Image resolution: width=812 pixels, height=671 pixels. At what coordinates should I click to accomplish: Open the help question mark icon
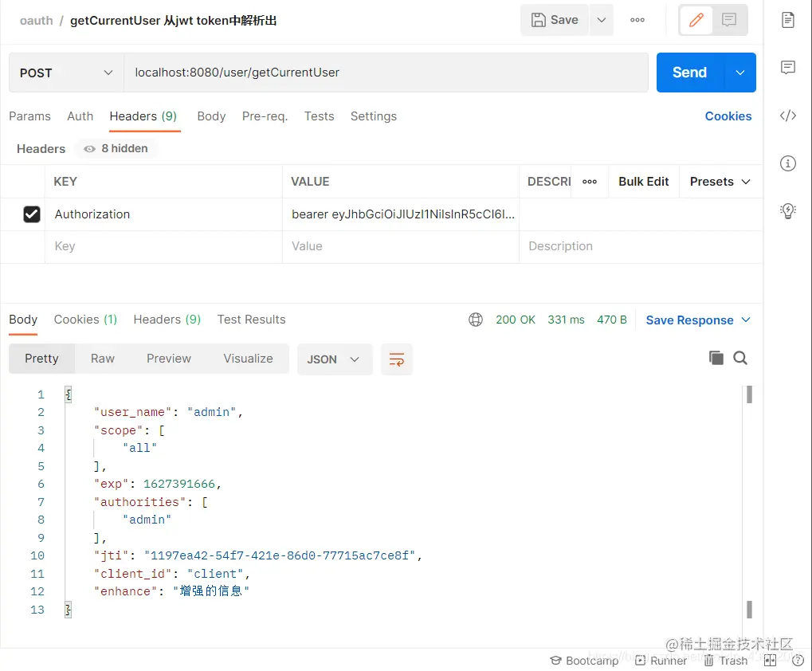798,660
